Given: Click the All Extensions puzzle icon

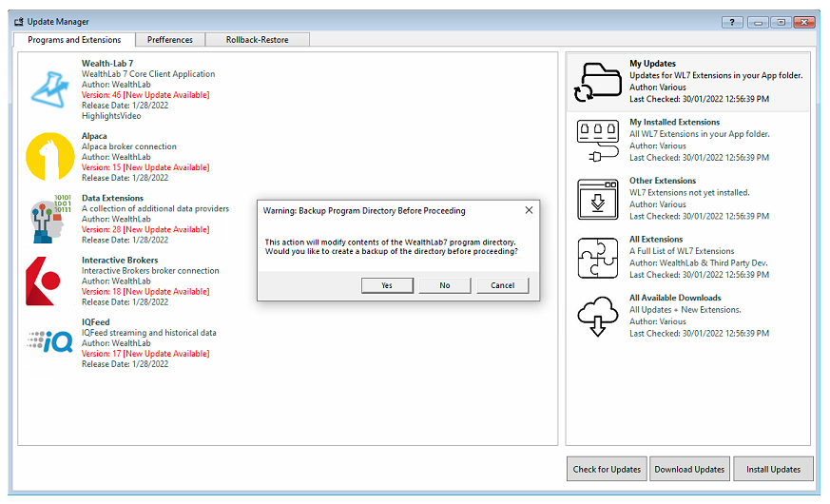Looking at the screenshot, I should pyautogui.click(x=598, y=258).
